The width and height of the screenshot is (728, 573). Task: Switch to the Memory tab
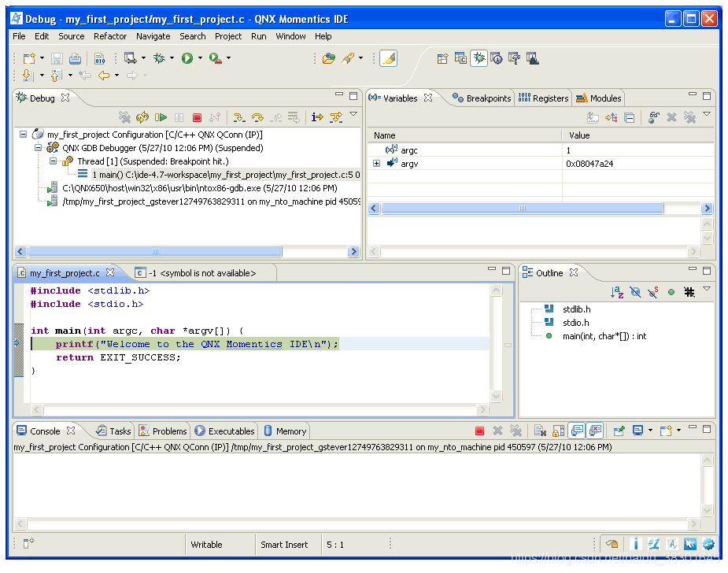[x=285, y=431]
